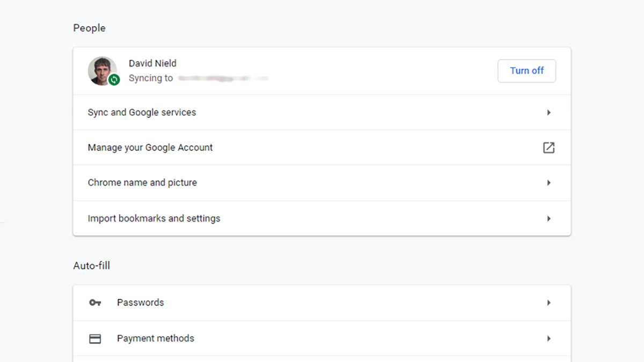Expand the Chrome name and picture arrow
The height and width of the screenshot is (362, 644).
coord(548,183)
